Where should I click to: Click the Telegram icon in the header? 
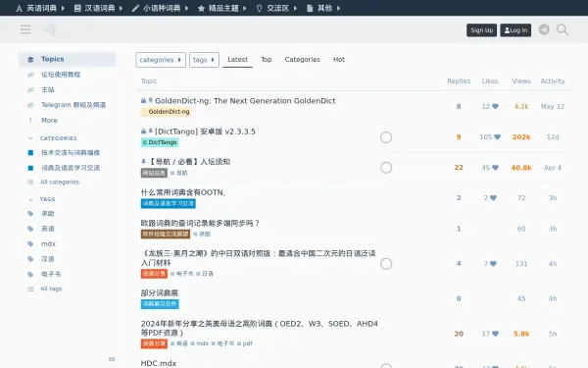pyautogui.click(x=544, y=29)
